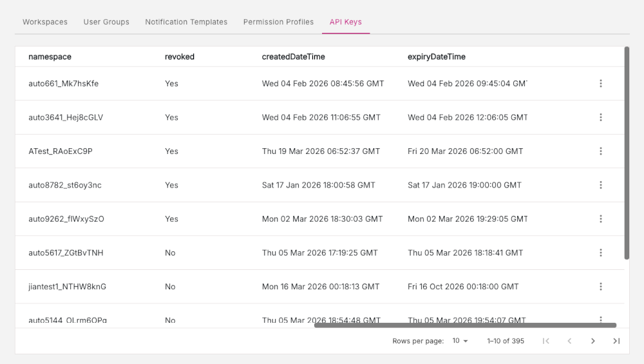Open the actions menu for auto3641_Hej8cGLV
The image size is (644, 364).
point(600,117)
